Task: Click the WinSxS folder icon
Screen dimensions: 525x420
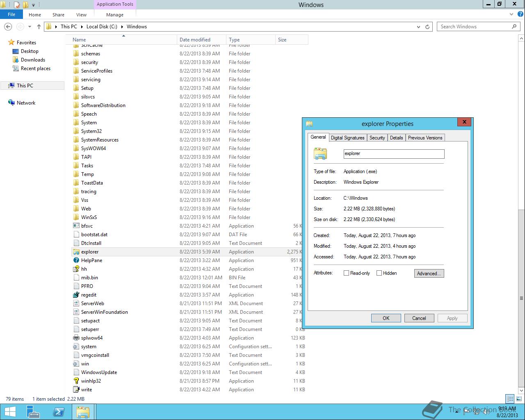Action: tap(76, 217)
